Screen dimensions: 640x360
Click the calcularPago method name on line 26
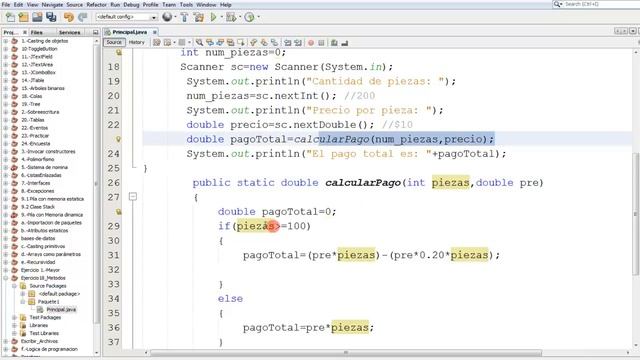click(362, 183)
